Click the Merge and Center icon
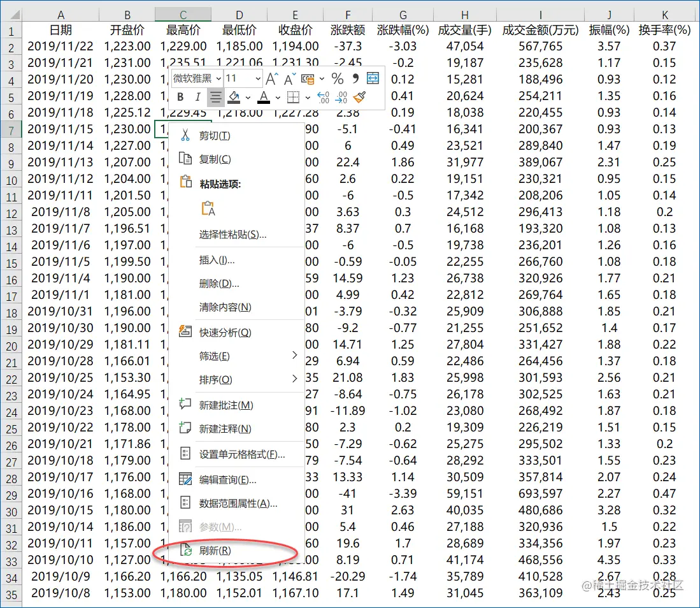The width and height of the screenshot is (700, 608). click(371, 78)
